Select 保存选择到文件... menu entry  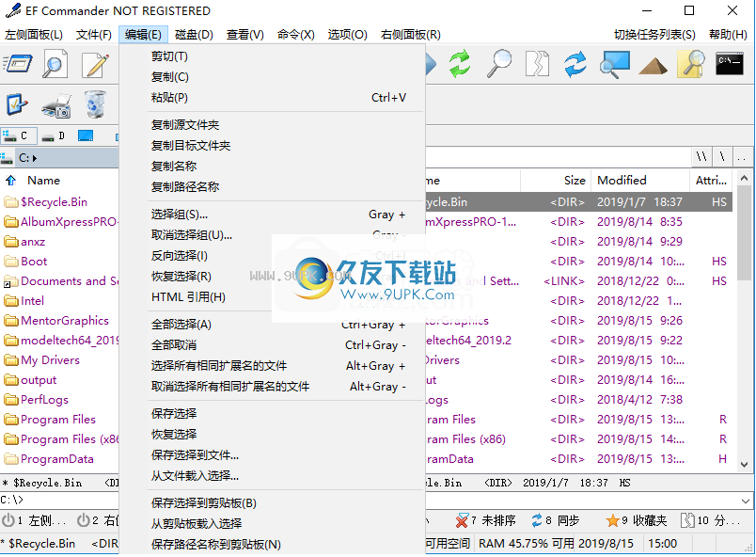[x=273, y=455]
